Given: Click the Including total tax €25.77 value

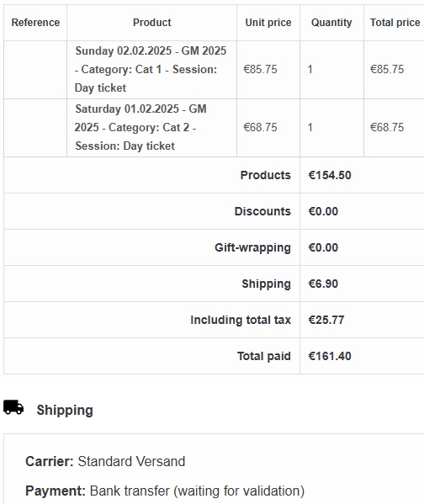Looking at the screenshot, I should pos(326,320).
